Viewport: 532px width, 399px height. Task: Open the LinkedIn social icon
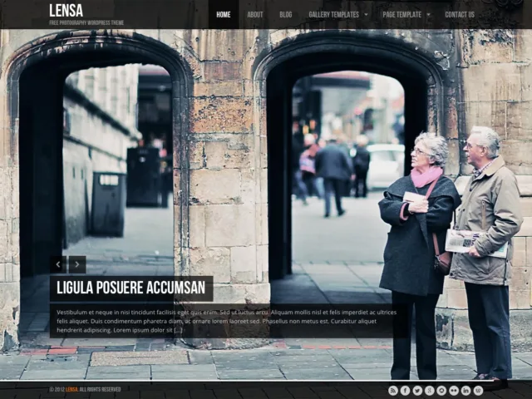click(x=466, y=391)
